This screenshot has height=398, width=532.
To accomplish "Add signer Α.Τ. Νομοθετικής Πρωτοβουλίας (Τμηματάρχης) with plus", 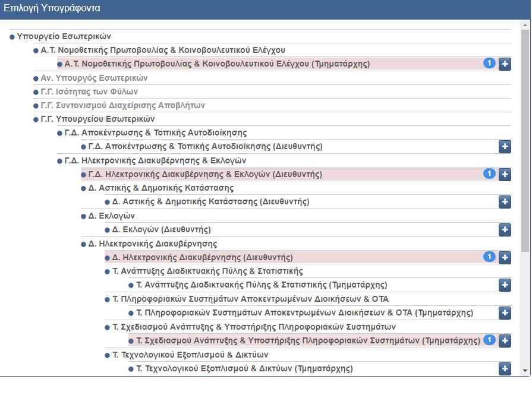I will tap(505, 64).
